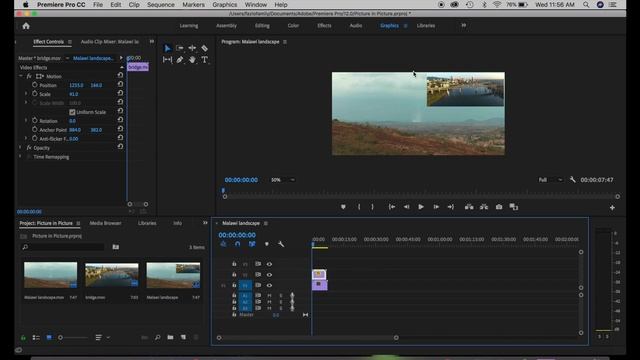640x360 pixels.
Task: Collapse the Motion effect group
Action: (21, 76)
